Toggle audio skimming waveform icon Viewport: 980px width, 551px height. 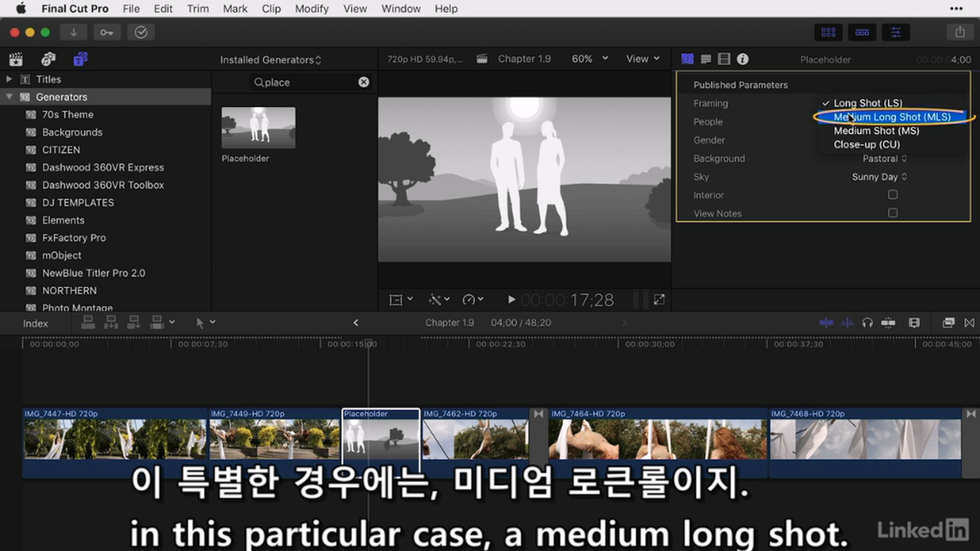coord(847,323)
